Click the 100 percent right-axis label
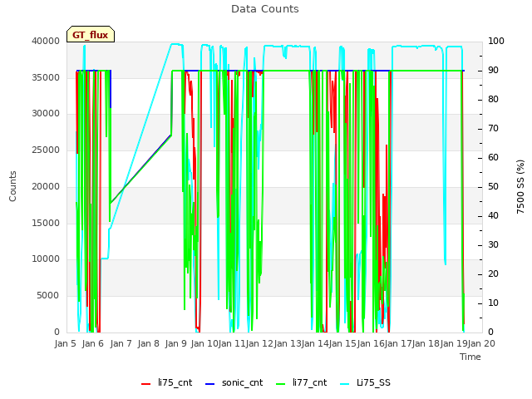Screen dimensions: 532x399 [x=496, y=41]
